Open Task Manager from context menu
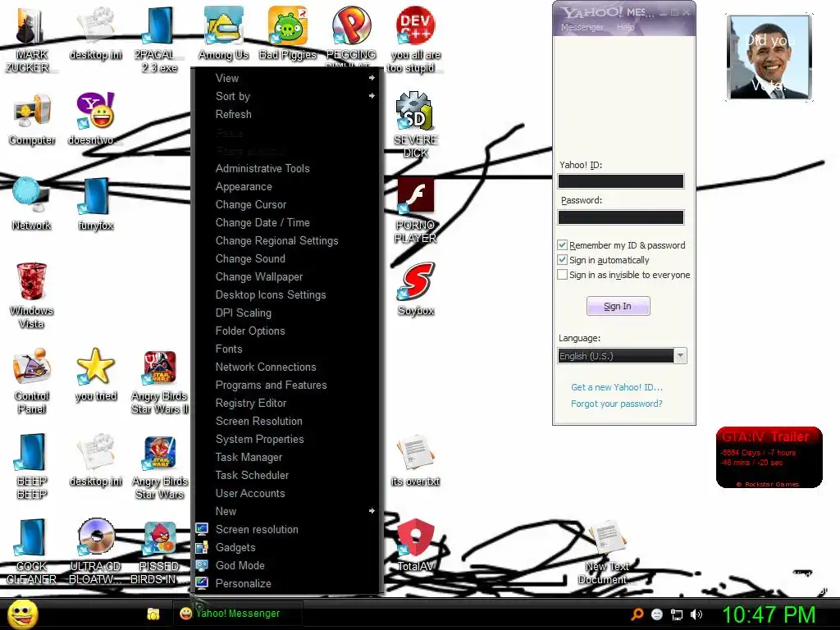The width and height of the screenshot is (840, 630). (288, 457)
